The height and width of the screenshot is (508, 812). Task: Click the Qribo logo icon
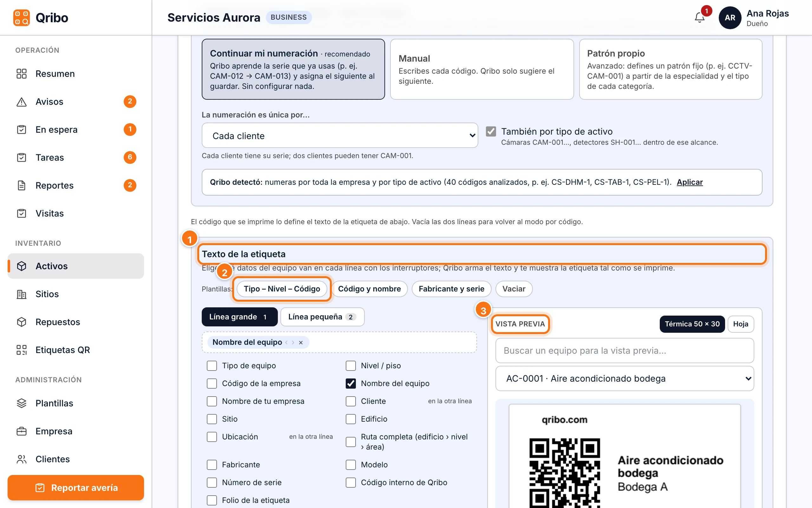[x=22, y=17]
